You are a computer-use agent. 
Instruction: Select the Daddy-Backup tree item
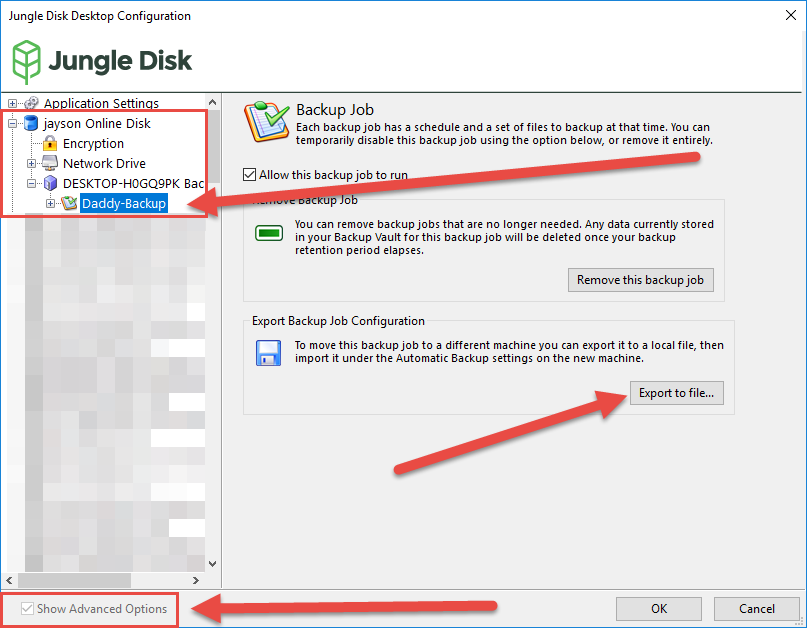click(x=124, y=203)
